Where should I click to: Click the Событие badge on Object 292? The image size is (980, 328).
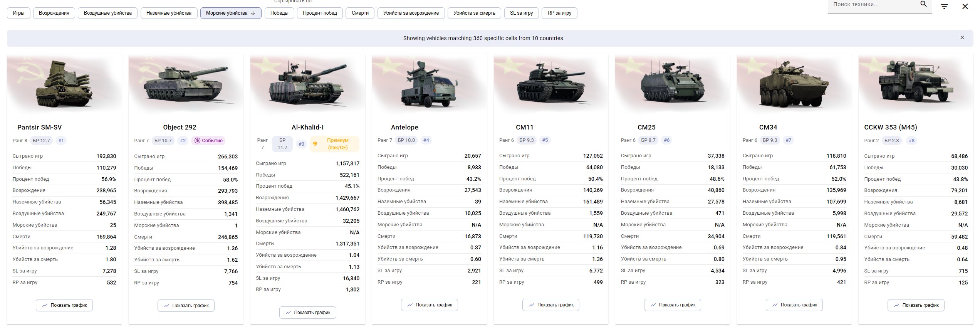(208, 141)
